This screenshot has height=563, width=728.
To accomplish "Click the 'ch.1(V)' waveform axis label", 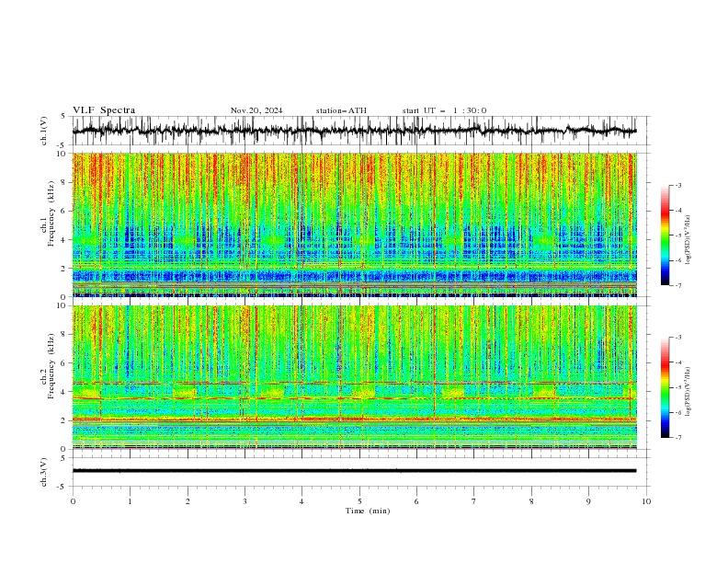I will [x=44, y=131].
